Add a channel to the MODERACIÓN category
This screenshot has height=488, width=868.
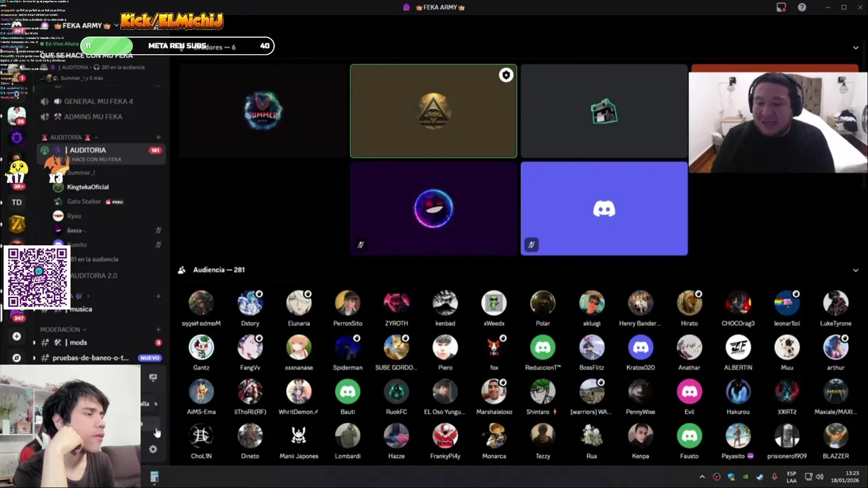pos(158,329)
